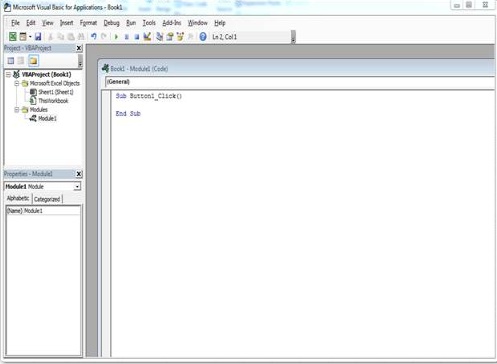Open the Insert object dropdown arrow

30,37
